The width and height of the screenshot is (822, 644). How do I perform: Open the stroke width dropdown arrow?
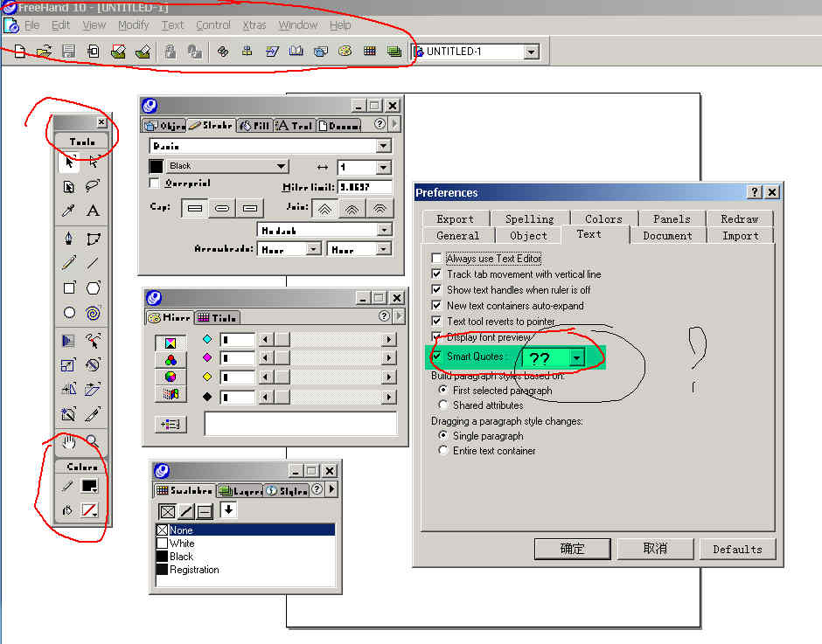384,168
